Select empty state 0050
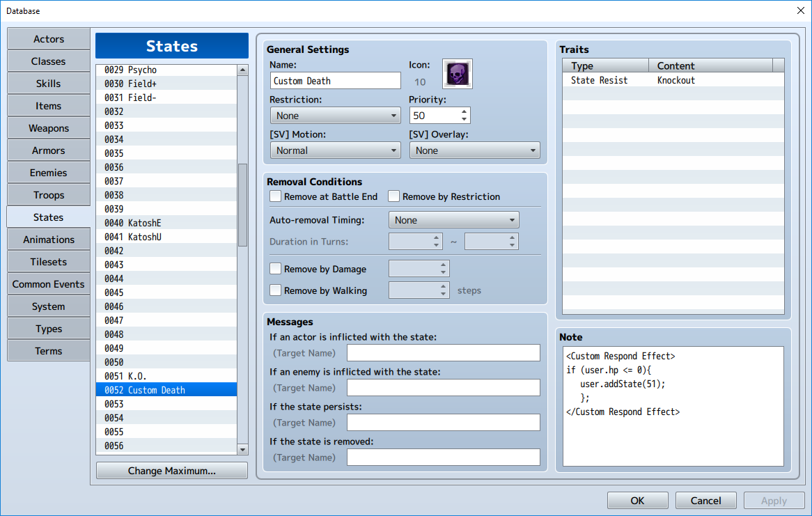Image resolution: width=812 pixels, height=516 pixels. (x=166, y=362)
